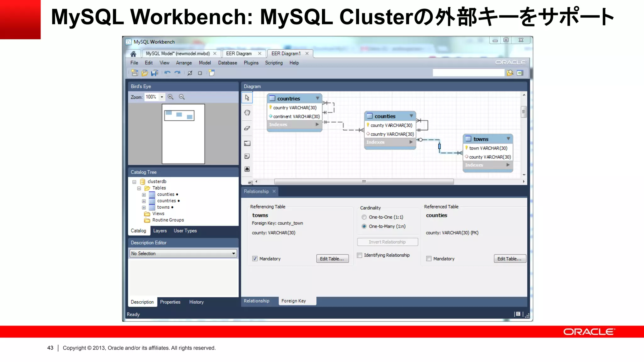
Task: Select the layer tool in diagram sidebar
Action: click(247, 143)
